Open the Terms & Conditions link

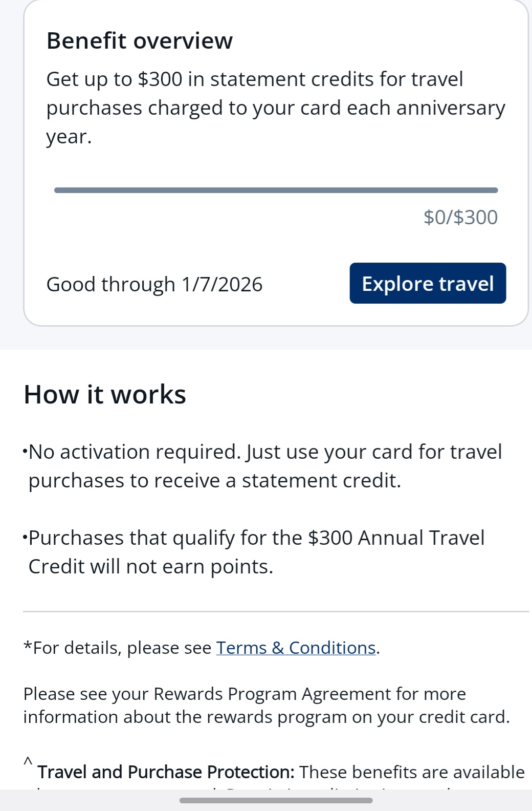pos(296,648)
